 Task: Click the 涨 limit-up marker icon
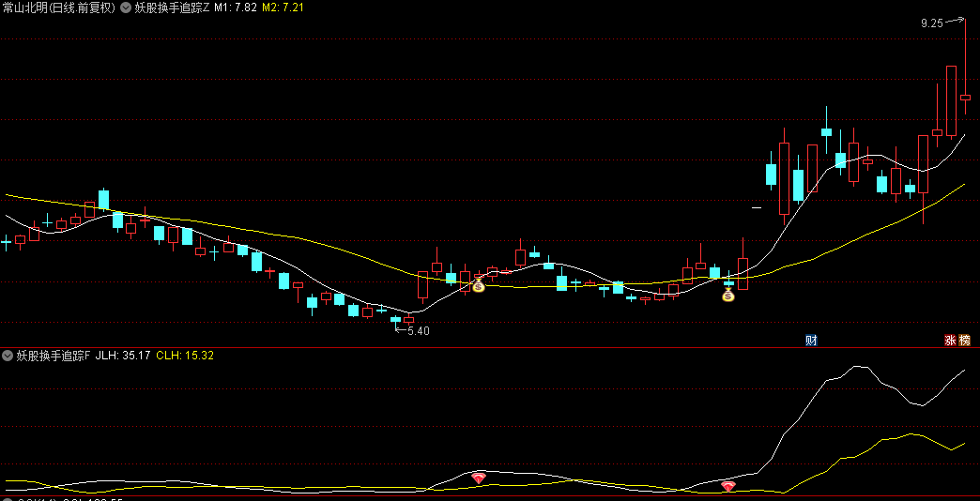tap(950, 341)
